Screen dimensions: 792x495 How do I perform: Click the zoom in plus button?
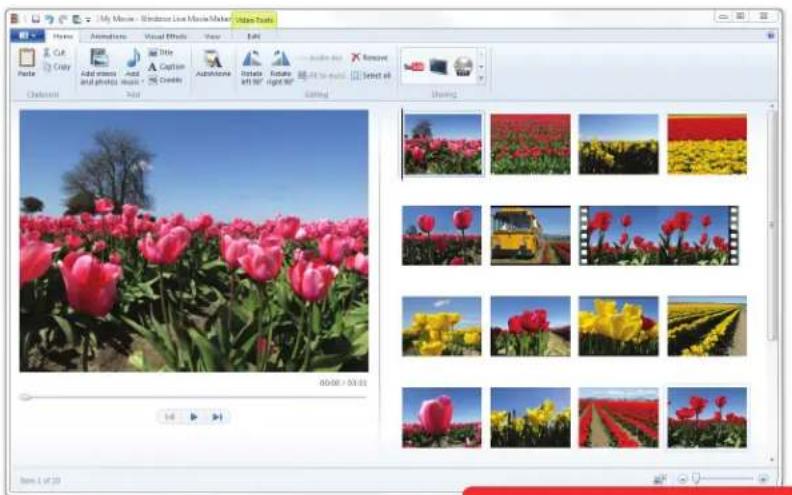[x=763, y=478]
